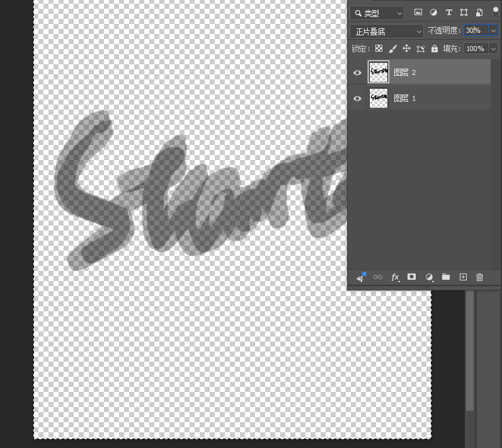The image size is (502, 448).
Task: Lock image pixels brush icon
Action: [x=393, y=49]
